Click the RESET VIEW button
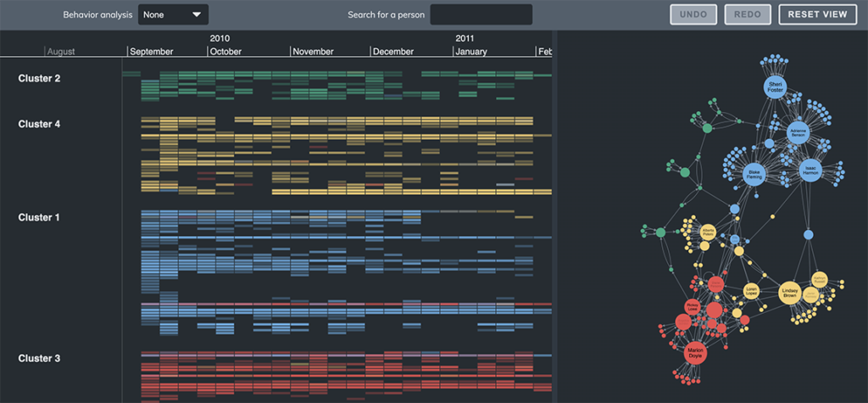 [818, 14]
